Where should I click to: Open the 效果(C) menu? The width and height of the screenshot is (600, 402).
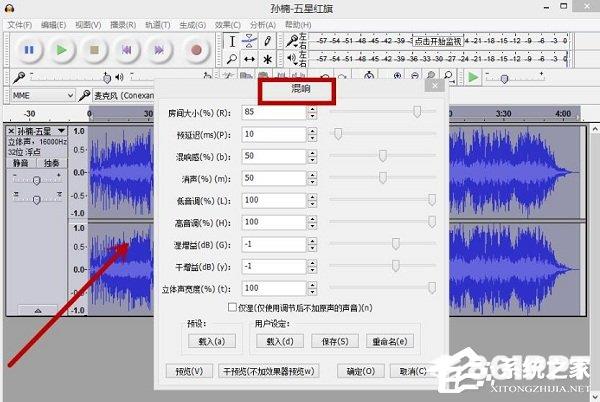[228, 25]
